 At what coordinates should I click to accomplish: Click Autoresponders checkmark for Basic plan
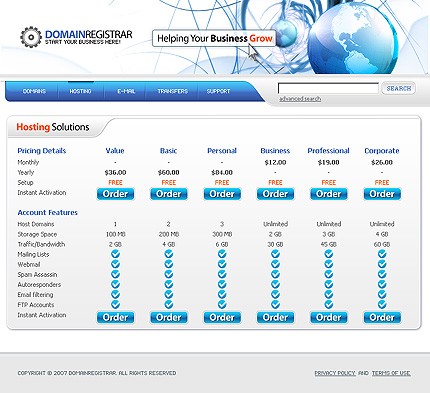169,284
